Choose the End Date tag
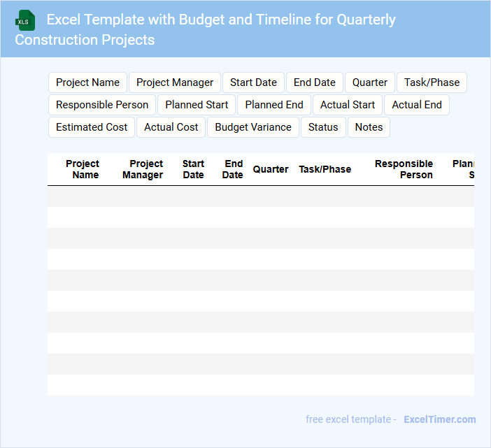Screen dimensions: 491x448 pos(314,82)
